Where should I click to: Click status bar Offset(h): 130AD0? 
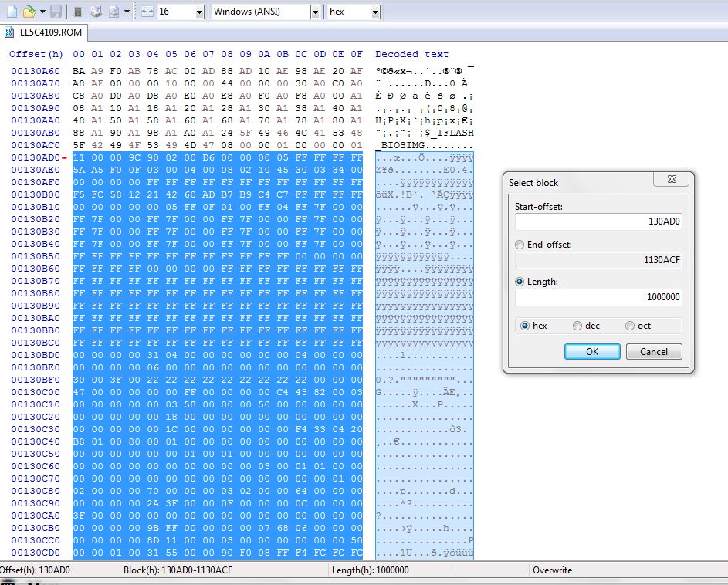35,570
